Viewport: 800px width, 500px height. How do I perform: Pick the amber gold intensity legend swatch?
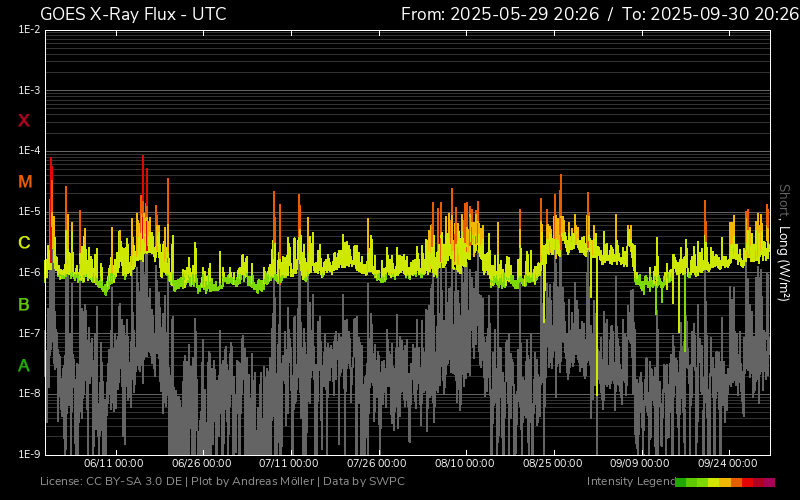click(725, 482)
